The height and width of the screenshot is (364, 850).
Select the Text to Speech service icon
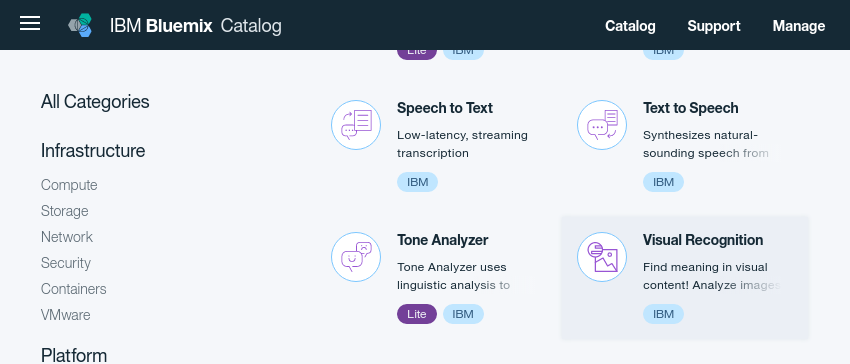(602, 125)
